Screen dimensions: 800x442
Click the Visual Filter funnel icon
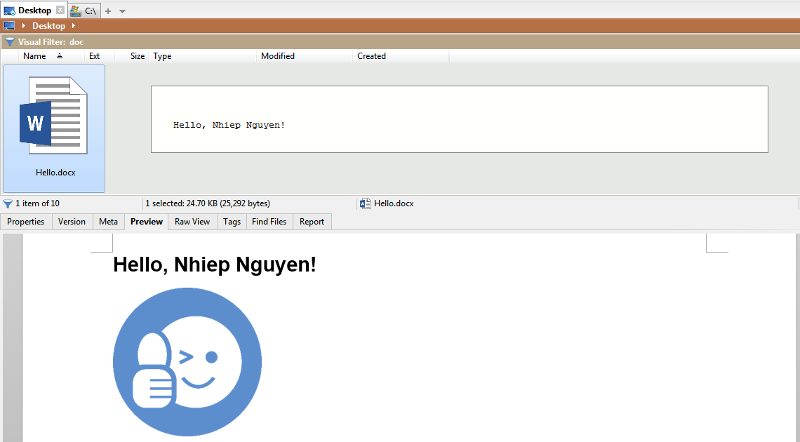click(9, 42)
